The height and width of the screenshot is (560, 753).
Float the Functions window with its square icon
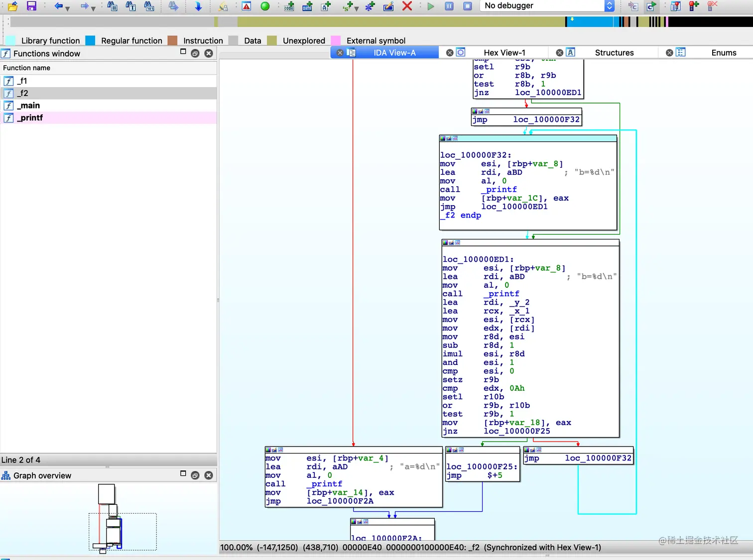tap(183, 51)
